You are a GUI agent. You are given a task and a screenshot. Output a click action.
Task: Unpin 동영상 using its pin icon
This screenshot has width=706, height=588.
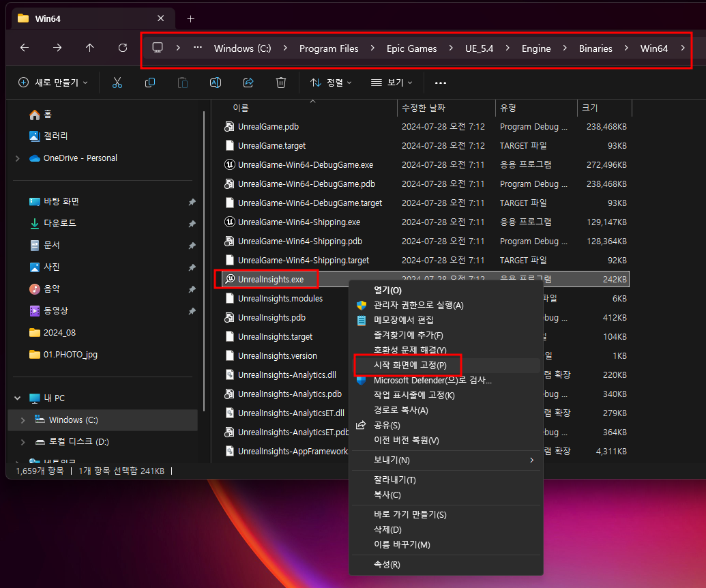click(x=192, y=311)
